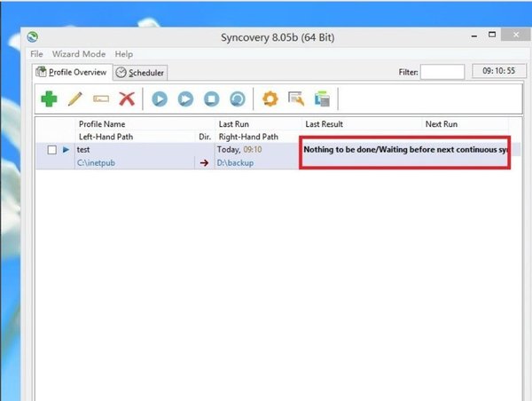Screen dimensions: 532x401
Task: Open the Help menu
Action: coord(124,54)
